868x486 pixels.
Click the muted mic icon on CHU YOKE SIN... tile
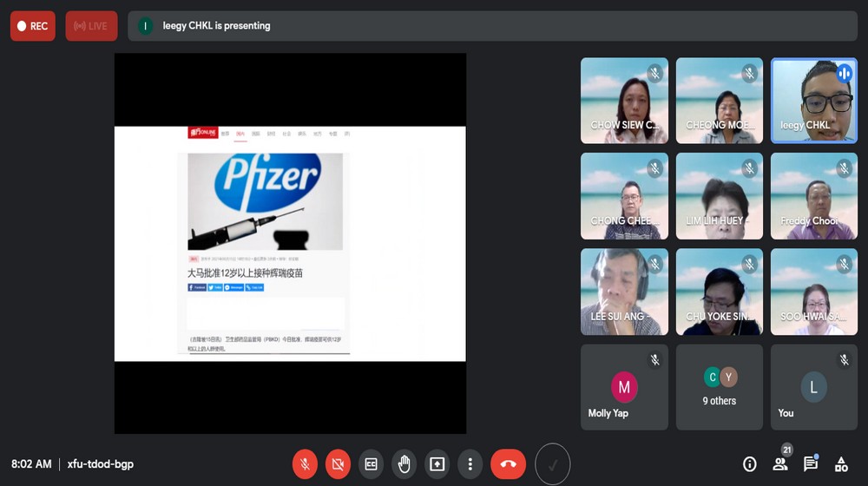(750, 264)
